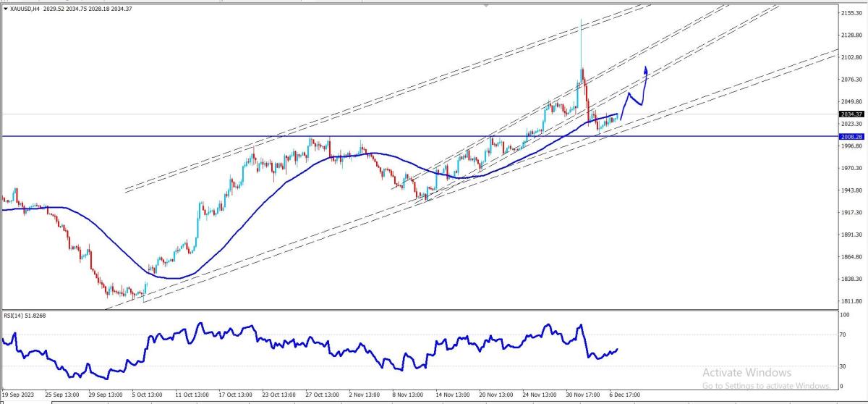Click the 30 Nov 17:00 time label
This screenshot has width=868, height=404.
coord(584,395)
